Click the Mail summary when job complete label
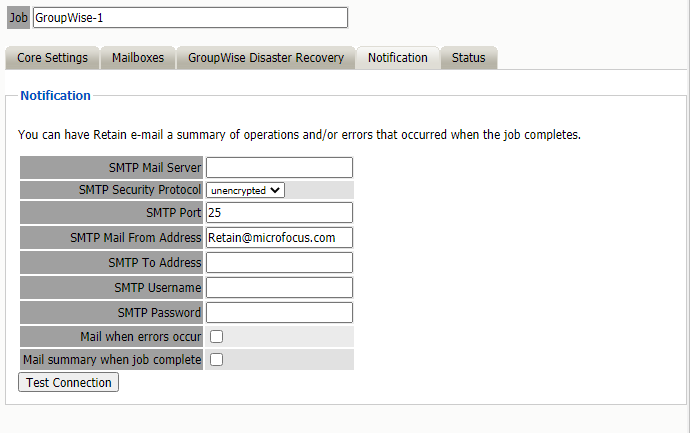The height and width of the screenshot is (433, 690). (112, 360)
